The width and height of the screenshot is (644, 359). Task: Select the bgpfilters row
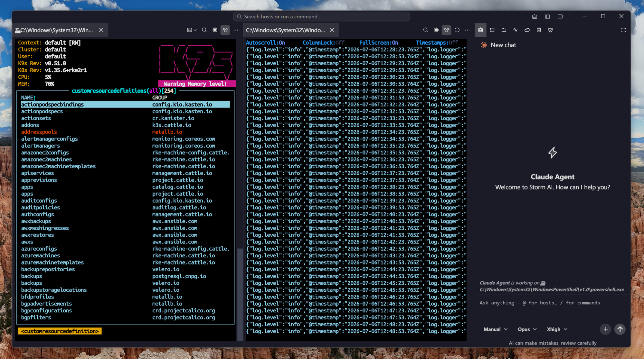[125, 318]
